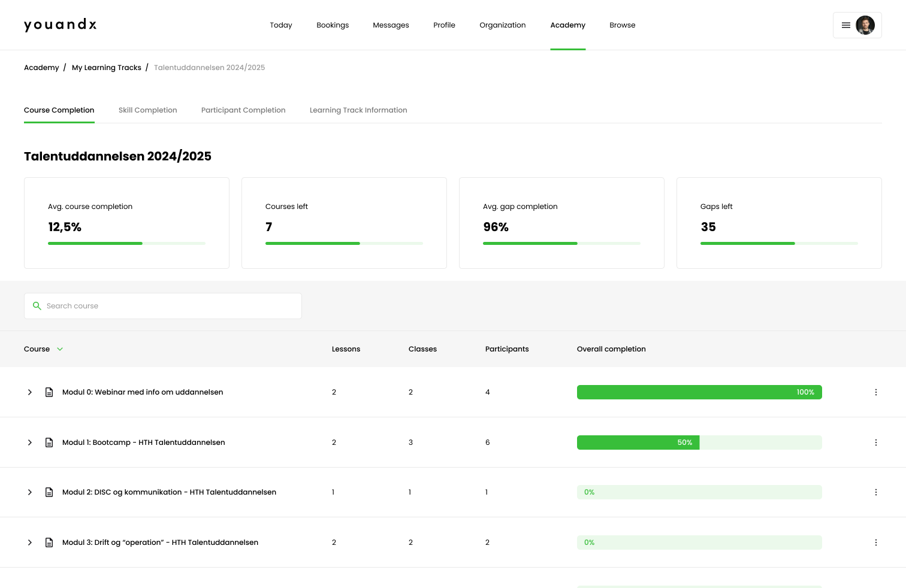
Task: Click document icon for Modul 0 row
Action: click(49, 392)
